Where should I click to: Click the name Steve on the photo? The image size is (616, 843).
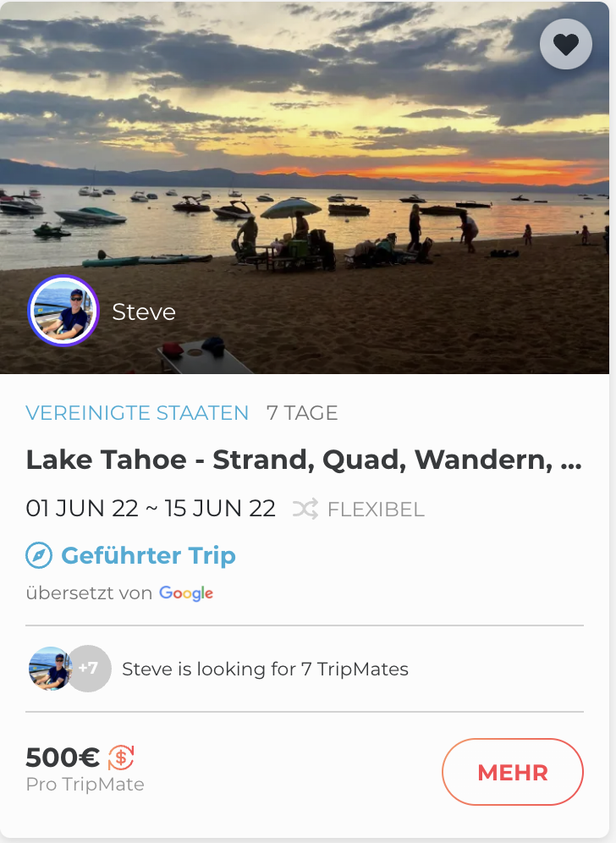pos(144,311)
